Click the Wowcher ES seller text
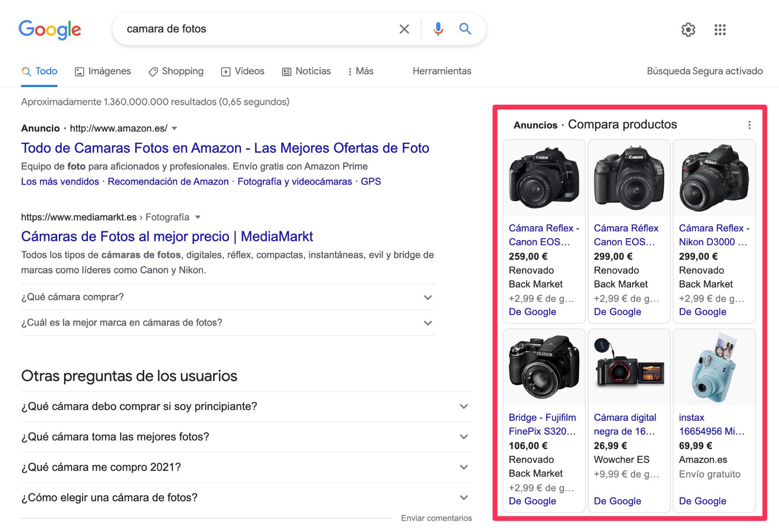 (621, 460)
